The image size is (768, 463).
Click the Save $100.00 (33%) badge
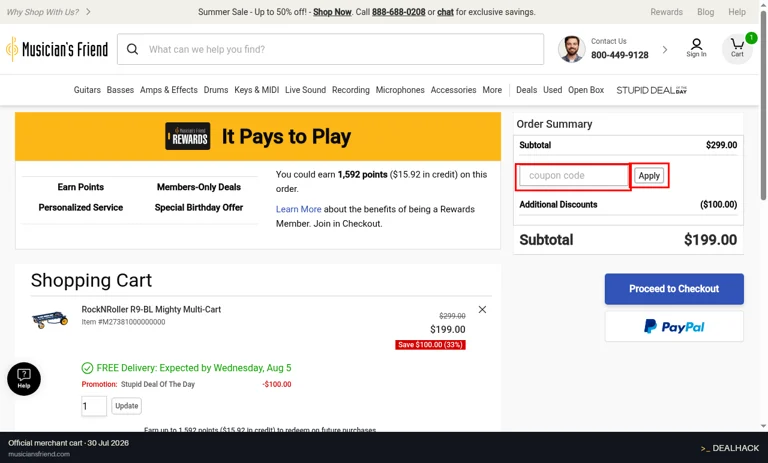431,345
